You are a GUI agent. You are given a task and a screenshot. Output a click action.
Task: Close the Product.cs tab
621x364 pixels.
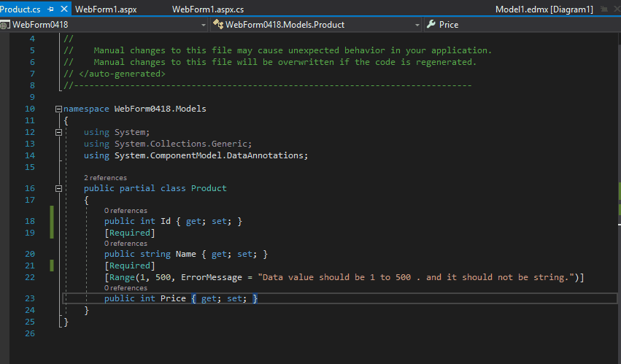click(x=63, y=9)
